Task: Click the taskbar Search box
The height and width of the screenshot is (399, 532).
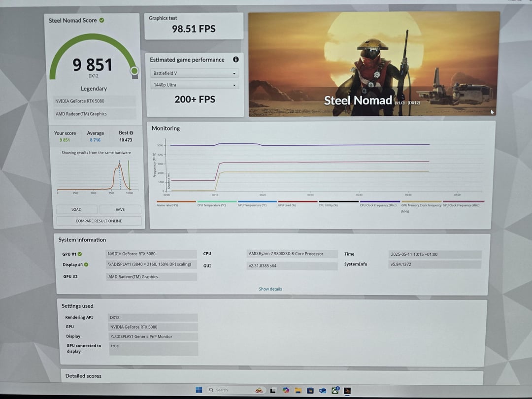Action: pyautogui.click(x=236, y=390)
